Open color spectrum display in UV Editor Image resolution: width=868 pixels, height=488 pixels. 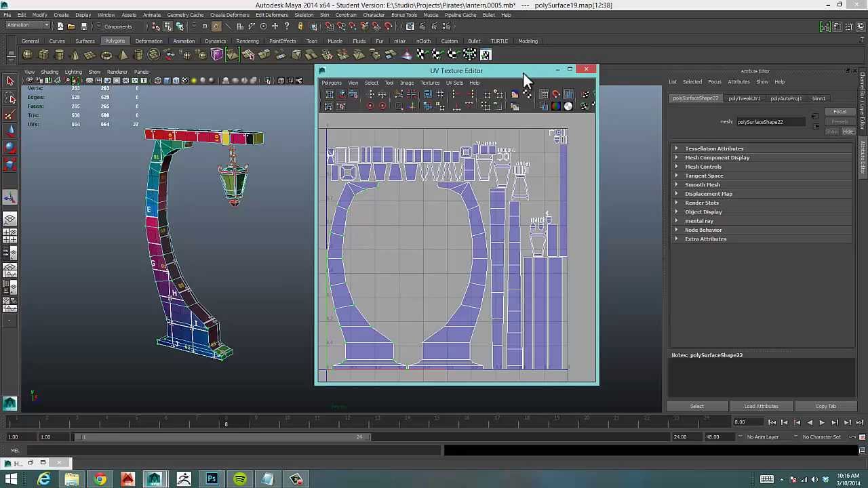point(556,106)
